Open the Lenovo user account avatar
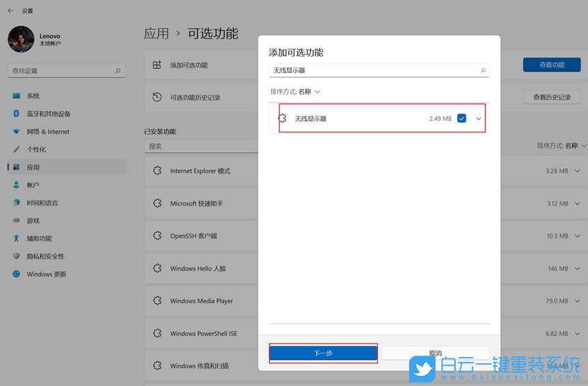 21,39
